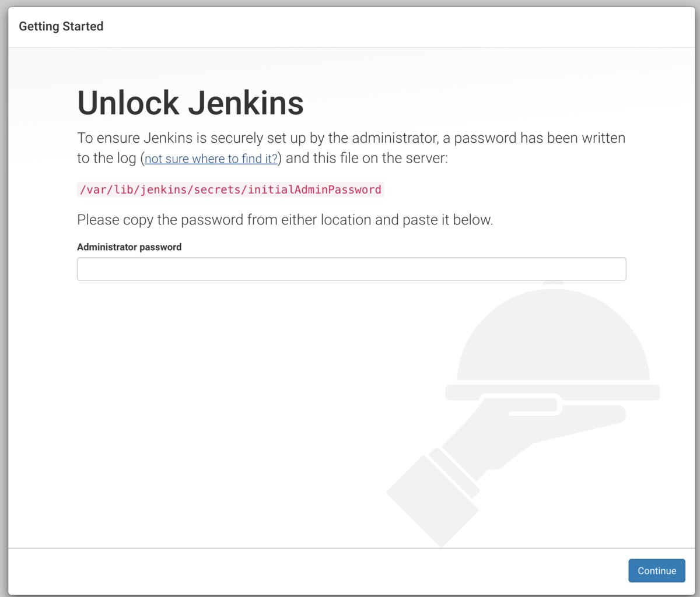Click the Getting Started title text

(x=61, y=26)
